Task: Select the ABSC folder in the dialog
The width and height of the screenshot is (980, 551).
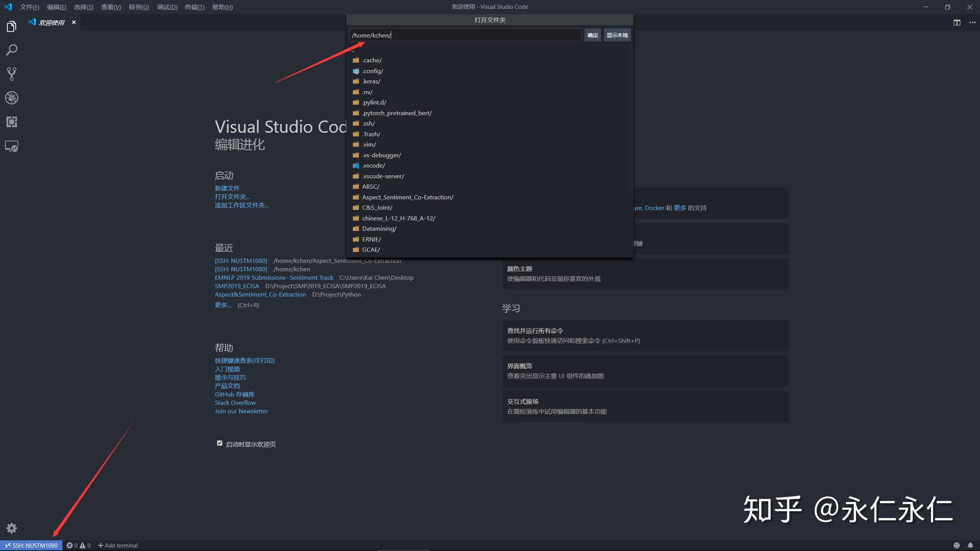Action: 370,186
